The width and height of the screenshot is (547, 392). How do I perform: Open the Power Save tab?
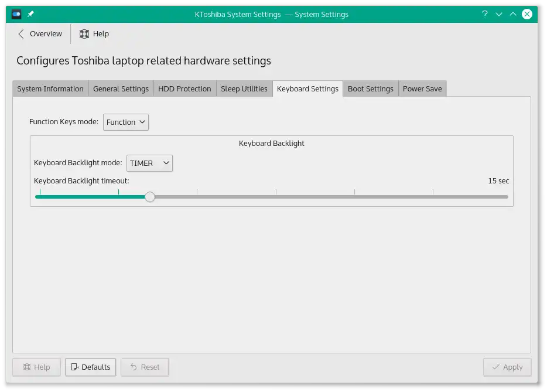(422, 88)
